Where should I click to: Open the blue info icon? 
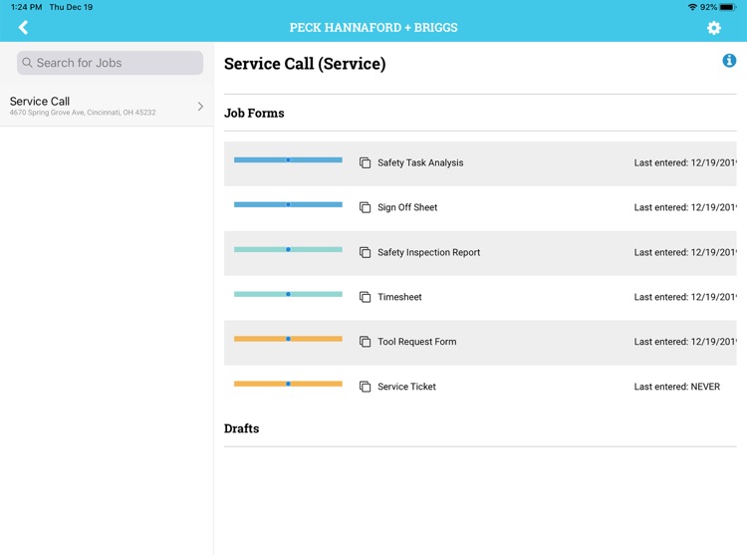[729, 62]
